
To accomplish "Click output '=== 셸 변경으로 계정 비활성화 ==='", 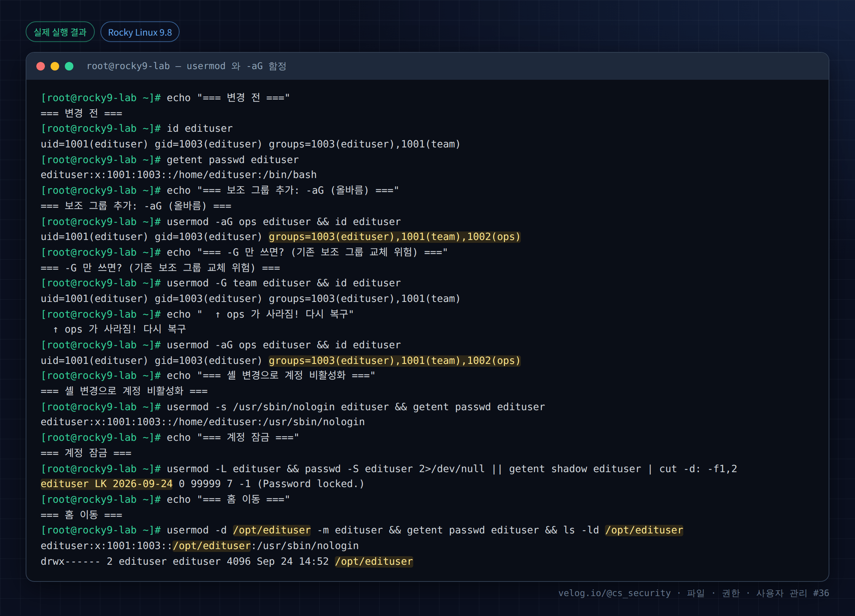I will pos(124,391).
